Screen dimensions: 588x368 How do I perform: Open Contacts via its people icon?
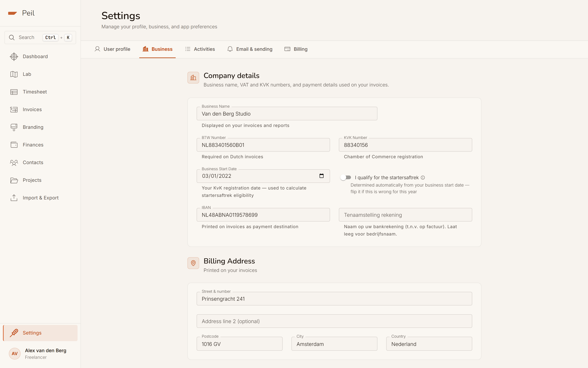(x=14, y=163)
